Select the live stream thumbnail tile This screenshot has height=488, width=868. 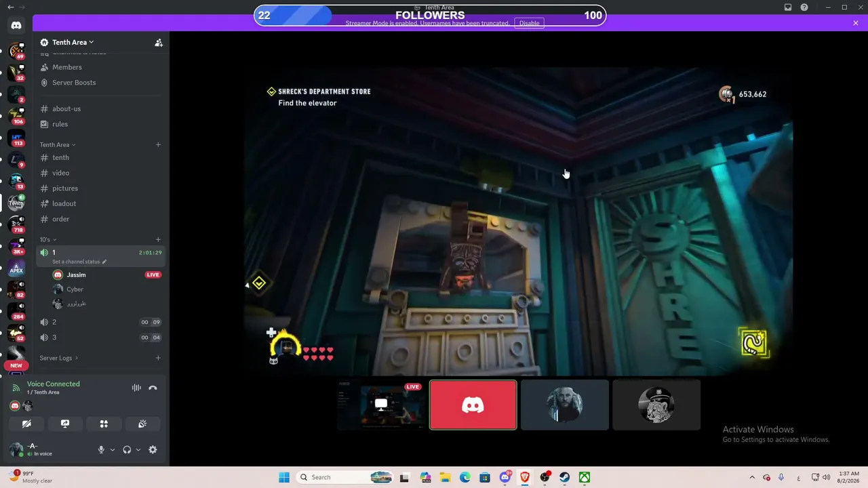(382, 405)
